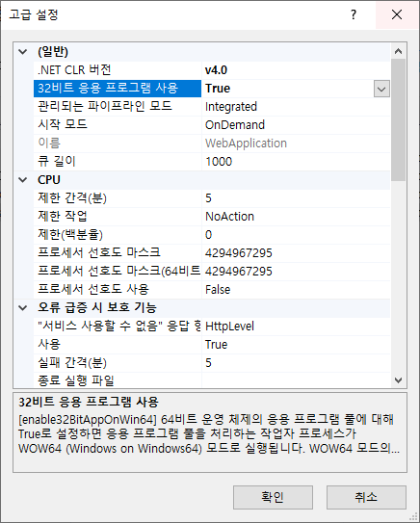Click the HttpLevel value
Screen dimensions: 420x523
(x=230, y=327)
